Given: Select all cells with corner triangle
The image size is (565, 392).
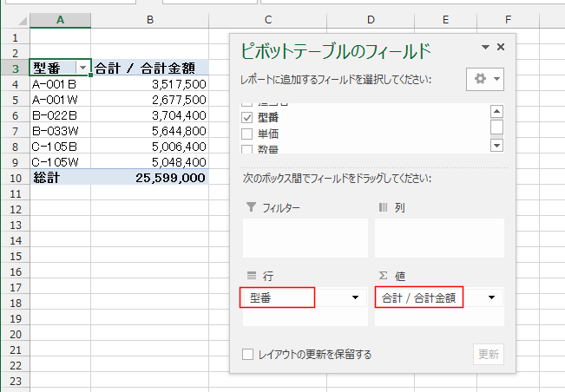Looking at the screenshot, I should [x=23, y=21].
